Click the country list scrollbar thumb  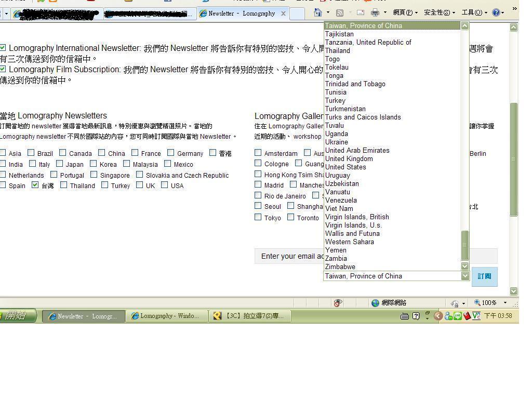pos(465,245)
